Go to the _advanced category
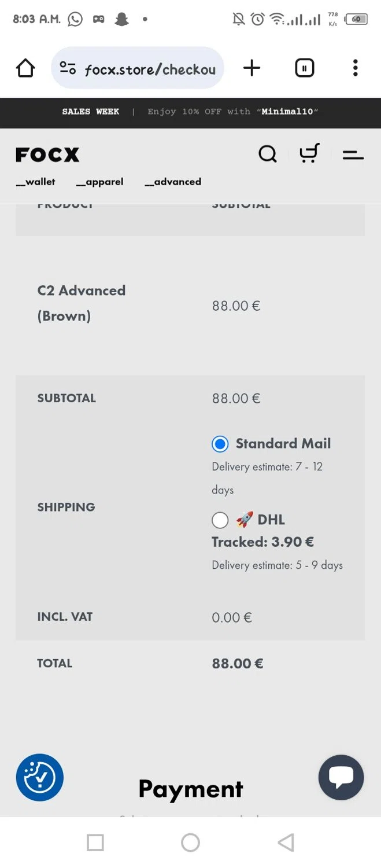381x868 pixels. (x=173, y=182)
